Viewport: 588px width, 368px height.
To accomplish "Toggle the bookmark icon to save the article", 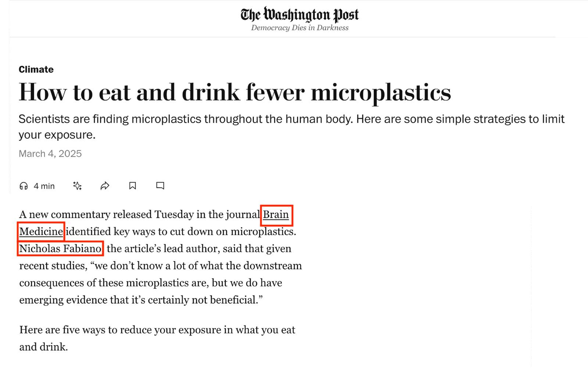I will (x=132, y=186).
